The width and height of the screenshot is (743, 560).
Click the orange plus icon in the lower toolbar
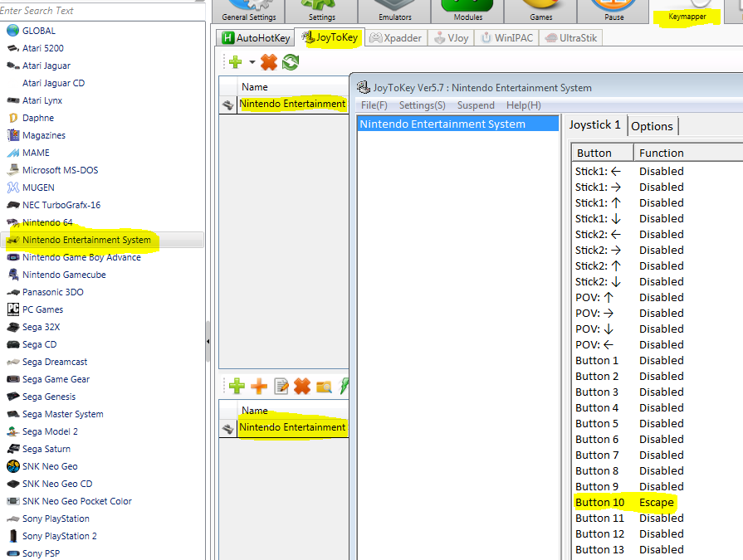(259, 386)
